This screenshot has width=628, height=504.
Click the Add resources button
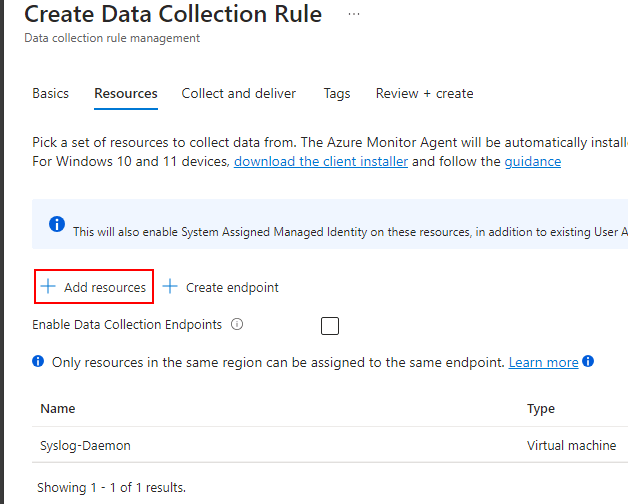94,287
